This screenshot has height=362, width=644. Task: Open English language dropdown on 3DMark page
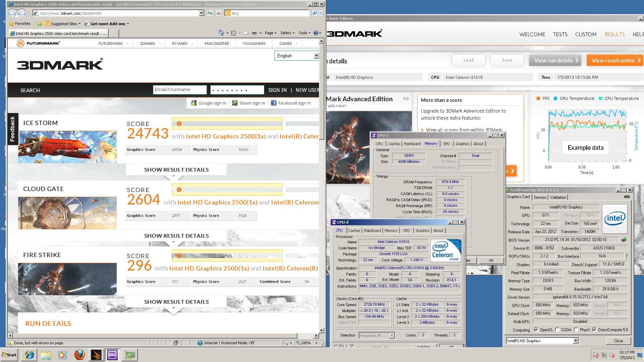[316, 56]
